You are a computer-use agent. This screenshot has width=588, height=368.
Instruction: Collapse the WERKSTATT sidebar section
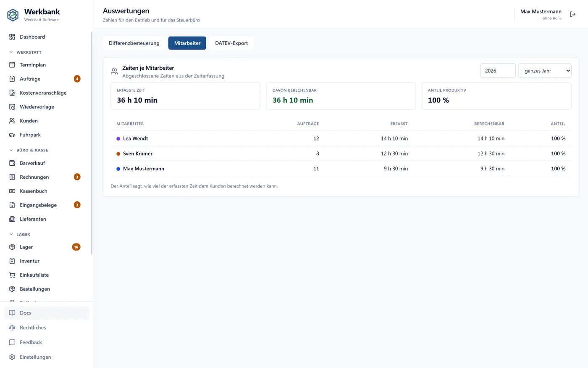pos(26,52)
